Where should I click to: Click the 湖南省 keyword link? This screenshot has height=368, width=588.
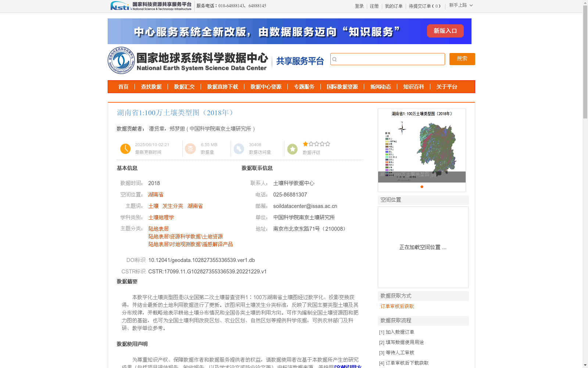tap(195, 206)
